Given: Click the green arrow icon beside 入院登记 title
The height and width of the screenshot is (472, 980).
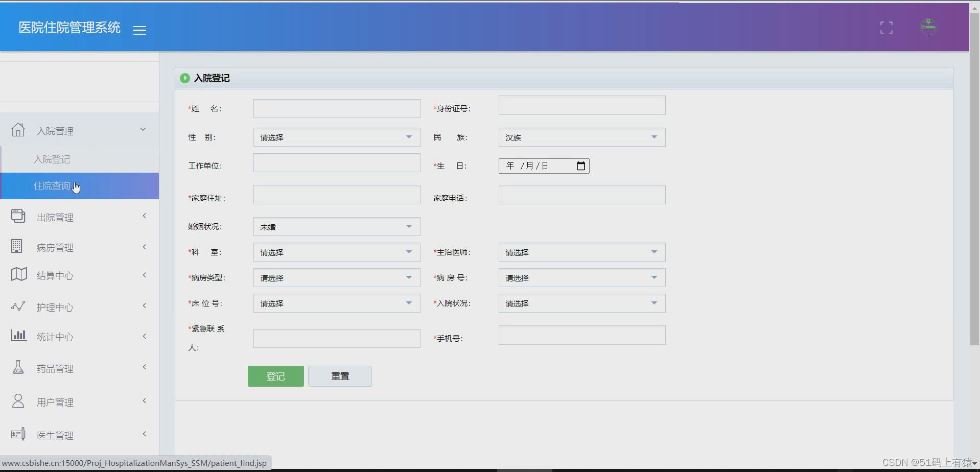Looking at the screenshot, I should coord(184,78).
